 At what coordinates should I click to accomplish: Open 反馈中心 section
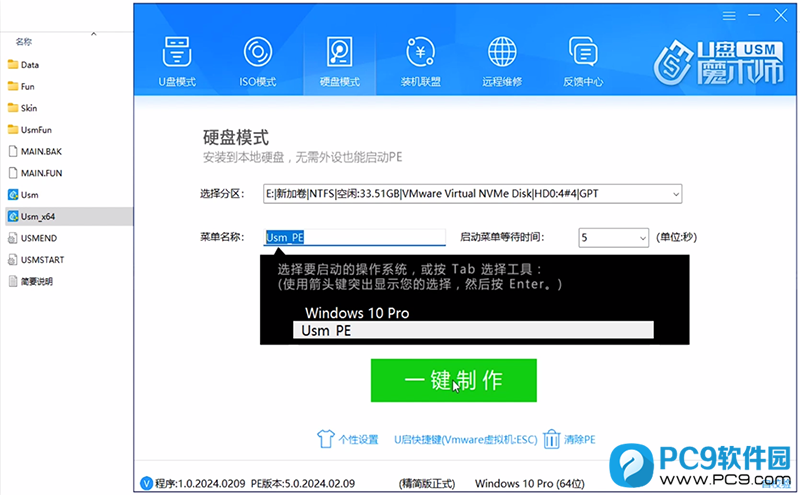(x=583, y=62)
